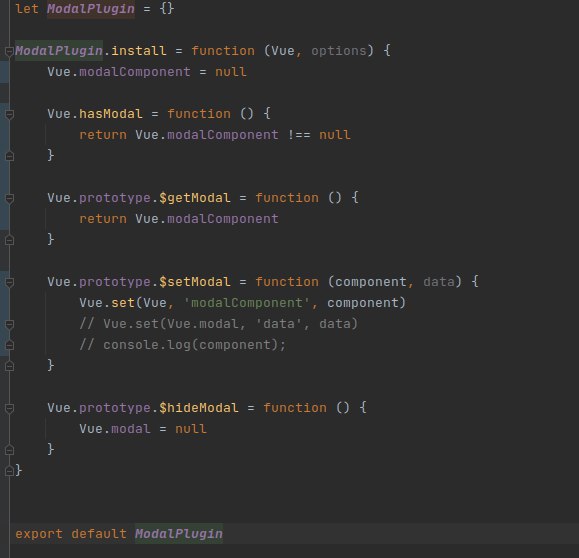
Task: Click the comment '// Vue.set(Vue.modal, 'data', data)'
Action: (219, 324)
